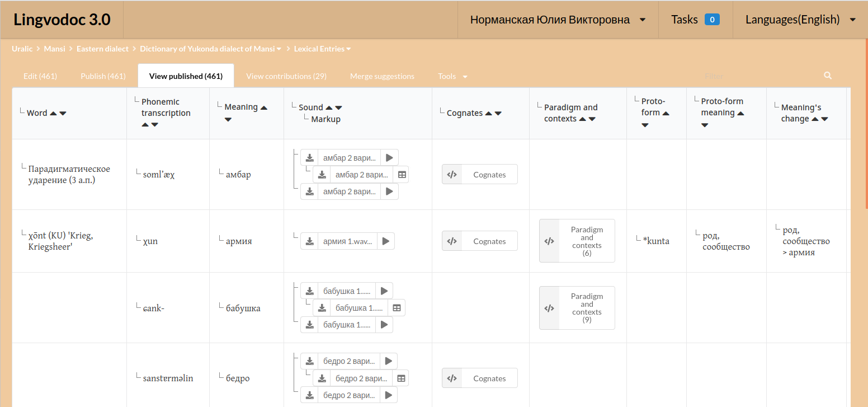This screenshot has height=407, width=868.
Task: Open markup table for бабушка sound
Action: click(x=397, y=308)
